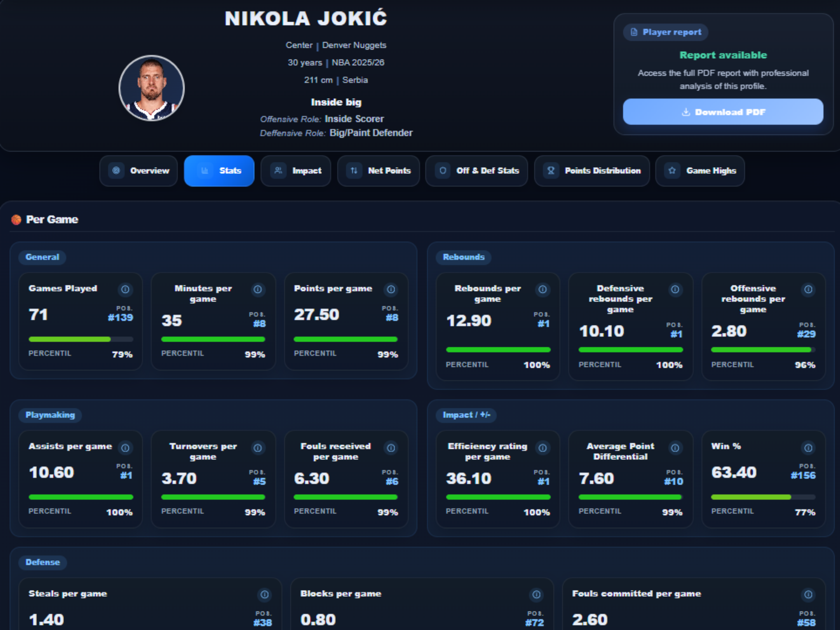
Task: Click the Points per game value 27.50
Action: (x=316, y=315)
